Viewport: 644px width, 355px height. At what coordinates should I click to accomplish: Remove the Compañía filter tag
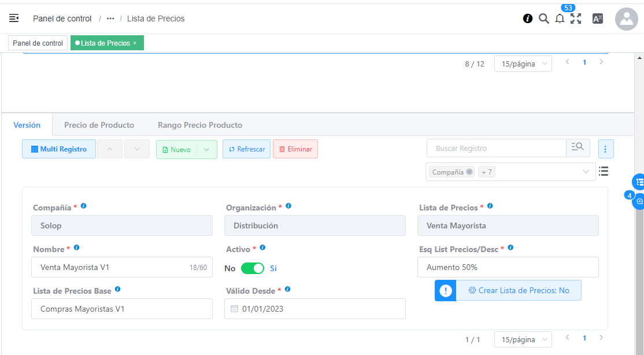(469, 172)
